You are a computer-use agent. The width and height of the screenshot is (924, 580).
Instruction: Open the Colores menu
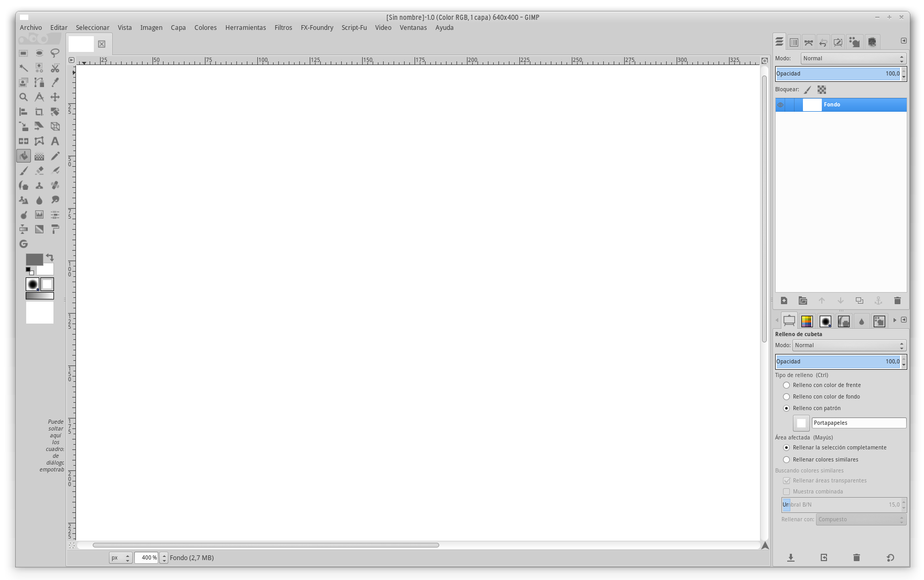click(205, 28)
